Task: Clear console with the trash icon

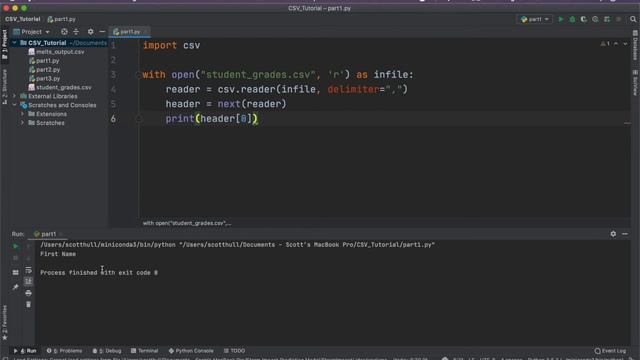Action: coord(28,304)
